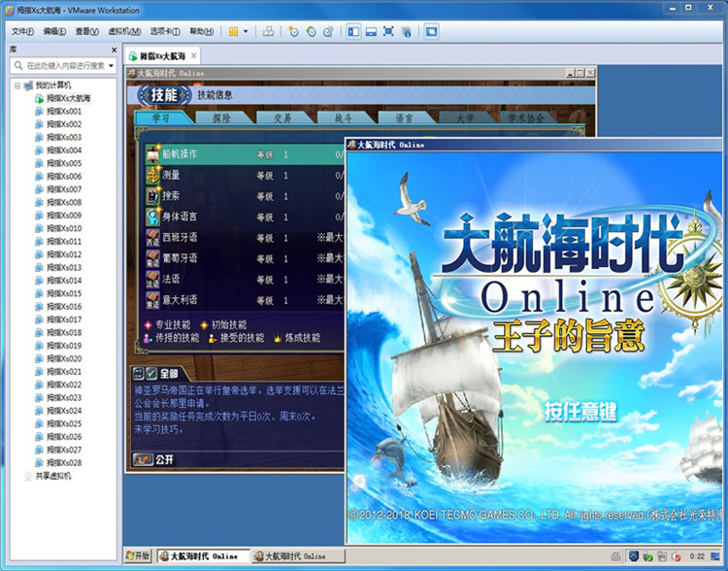The width and height of the screenshot is (728, 571).
Task: Open the 选项卡(T) menu
Action: (x=165, y=32)
